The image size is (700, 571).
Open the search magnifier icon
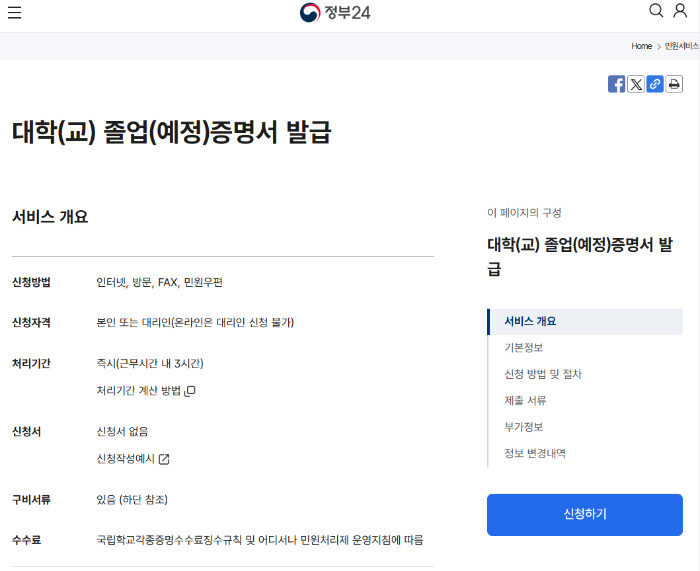pos(656,10)
